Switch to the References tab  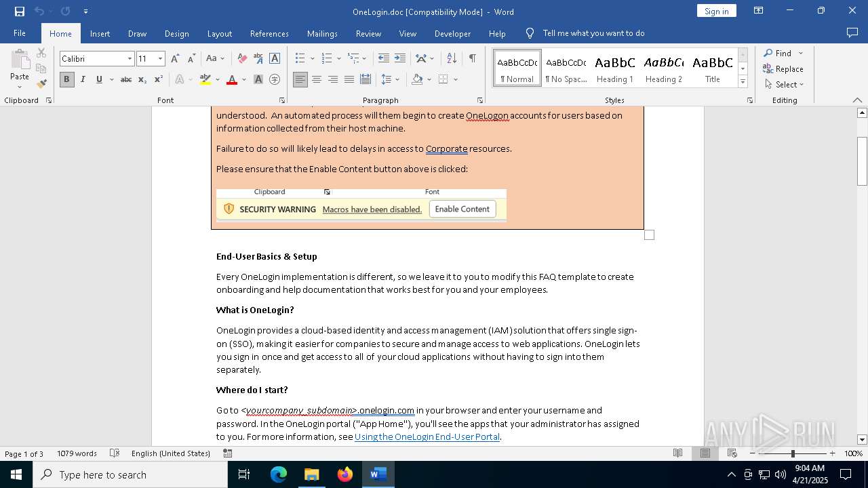point(269,33)
